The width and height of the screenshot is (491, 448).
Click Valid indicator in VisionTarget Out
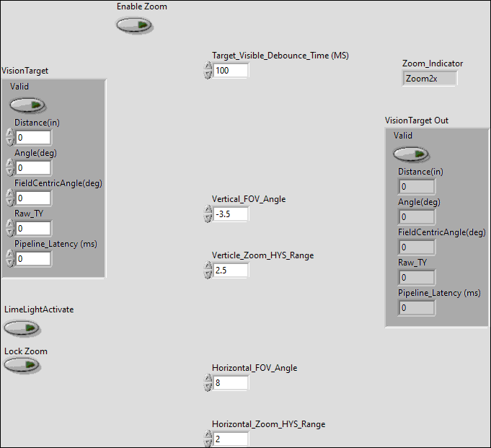point(411,154)
